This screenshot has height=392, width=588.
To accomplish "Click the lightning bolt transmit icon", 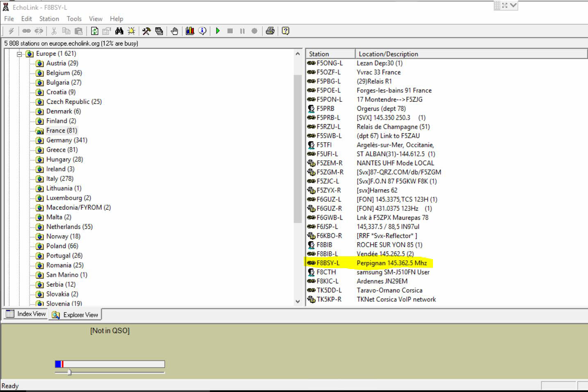I will pyautogui.click(x=11, y=31).
